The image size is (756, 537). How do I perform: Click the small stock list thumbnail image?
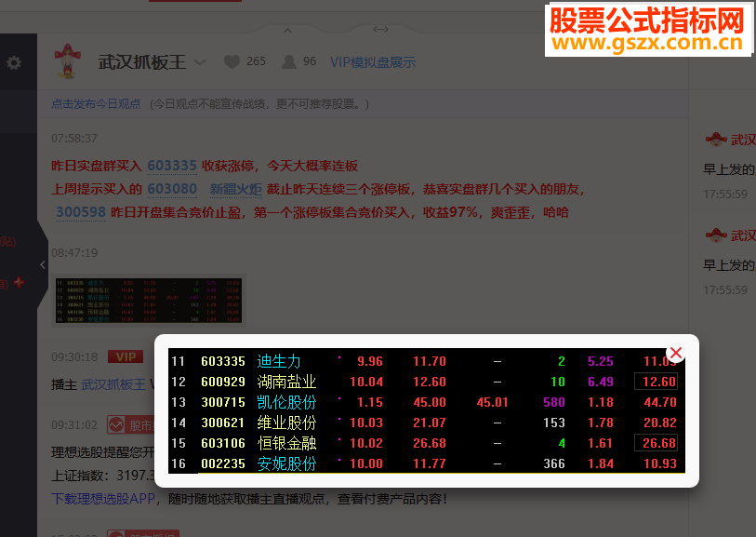coord(149,301)
